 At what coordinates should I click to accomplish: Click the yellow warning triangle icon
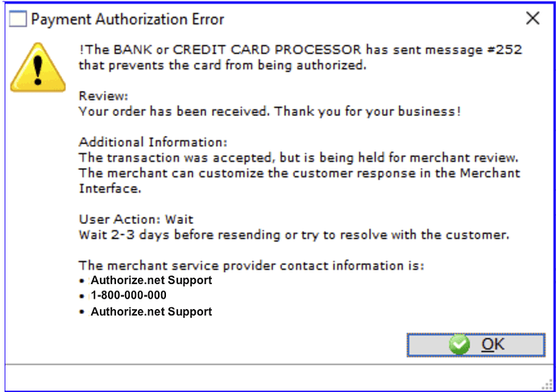[x=38, y=68]
